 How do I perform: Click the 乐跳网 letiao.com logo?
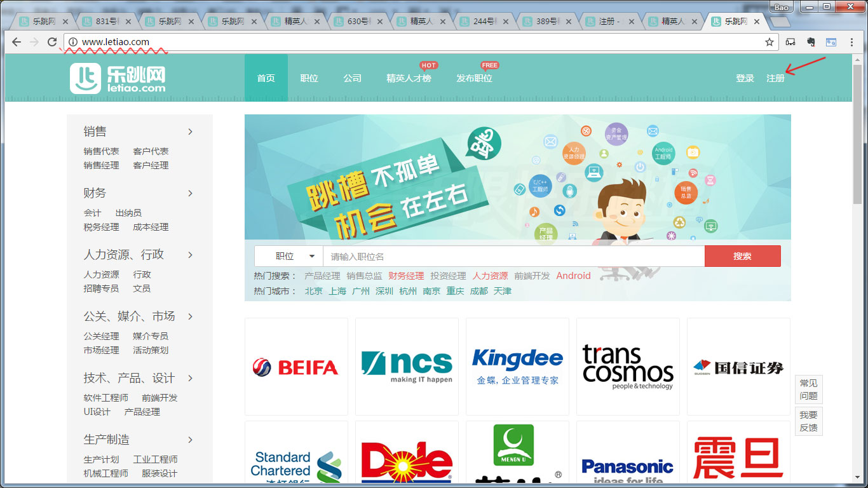tap(118, 79)
